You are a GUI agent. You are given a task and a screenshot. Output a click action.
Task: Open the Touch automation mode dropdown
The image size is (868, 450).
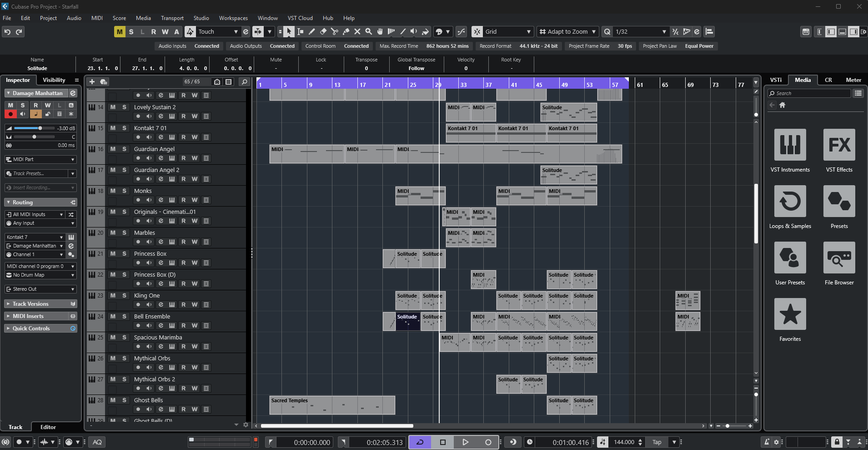218,32
